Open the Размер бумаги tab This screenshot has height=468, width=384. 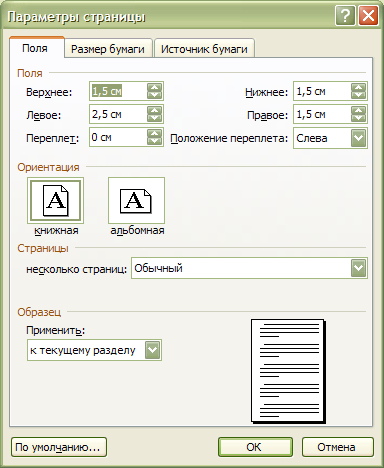pos(108,49)
